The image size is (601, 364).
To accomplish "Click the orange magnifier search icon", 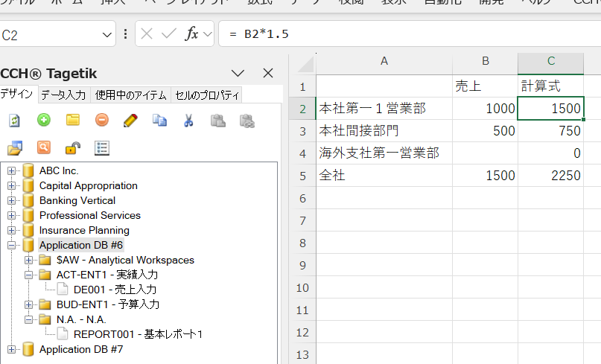I will point(44,147).
